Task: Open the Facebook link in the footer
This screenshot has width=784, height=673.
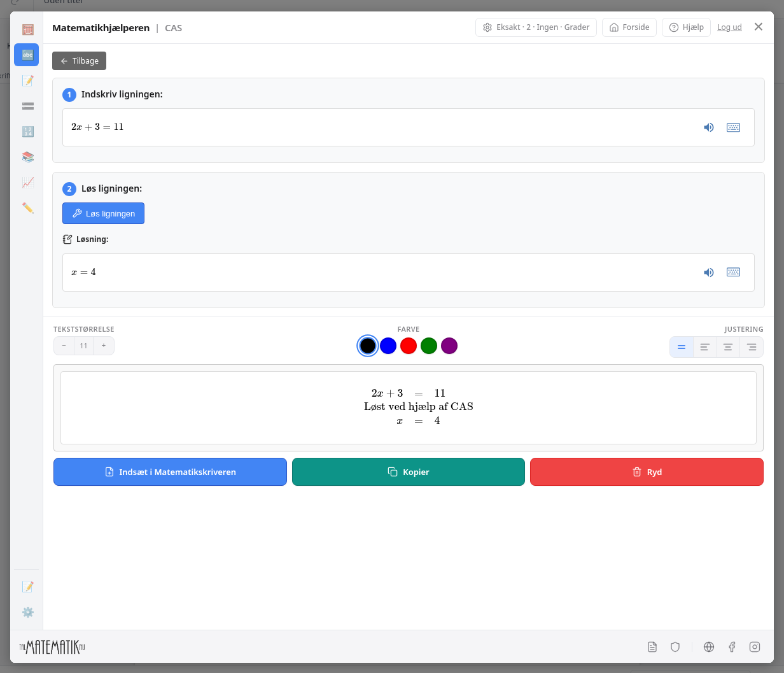Action: [x=732, y=647]
